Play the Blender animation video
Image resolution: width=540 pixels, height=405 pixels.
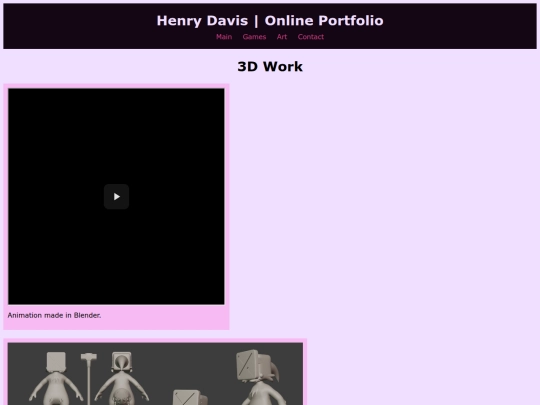(116, 197)
